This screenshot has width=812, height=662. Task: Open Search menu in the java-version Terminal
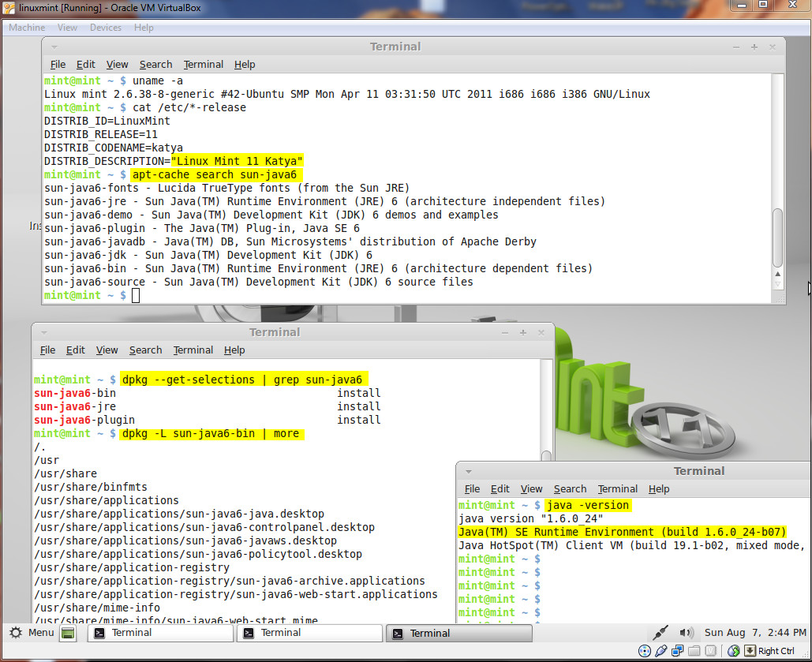[x=571, y=489]
